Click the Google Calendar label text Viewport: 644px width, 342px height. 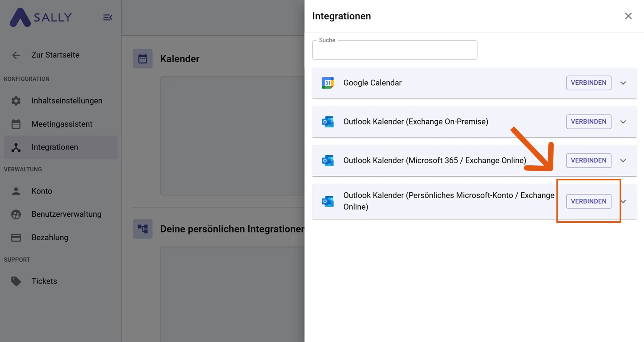point(373,83)
